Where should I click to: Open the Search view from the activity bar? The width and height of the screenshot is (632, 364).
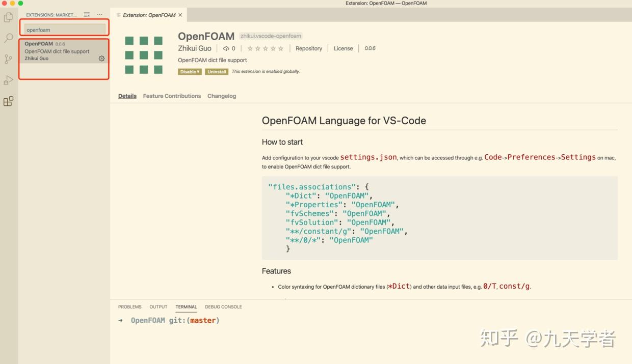(x=8, y=38)
